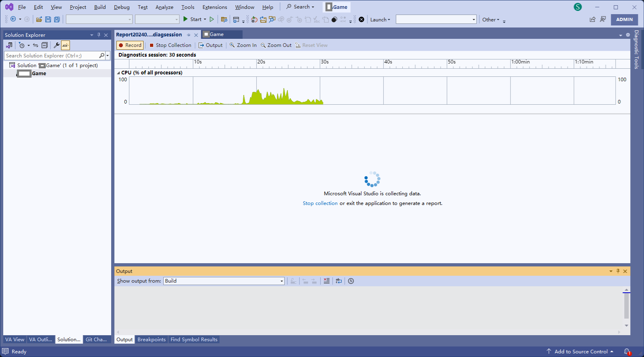The image size is (644, 357).
Task: Open Solution Explorer window options dropdown
Action: pos(92,35)
